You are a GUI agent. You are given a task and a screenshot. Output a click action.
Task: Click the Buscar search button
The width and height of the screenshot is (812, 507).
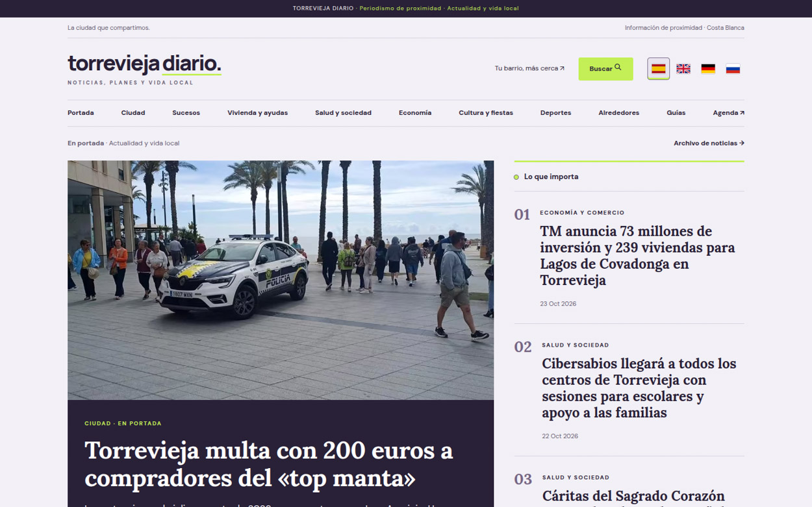605,69
